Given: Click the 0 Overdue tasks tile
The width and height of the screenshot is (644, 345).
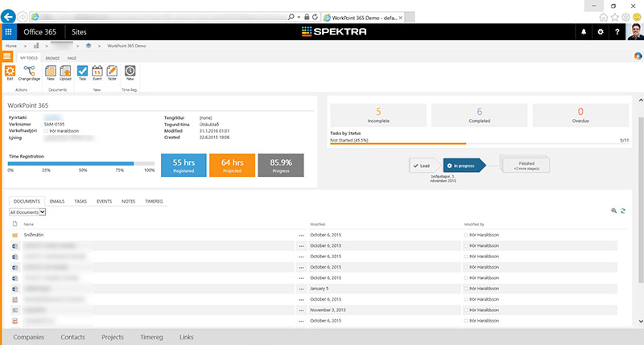Looking at the screenshot, I should [580, 115].
